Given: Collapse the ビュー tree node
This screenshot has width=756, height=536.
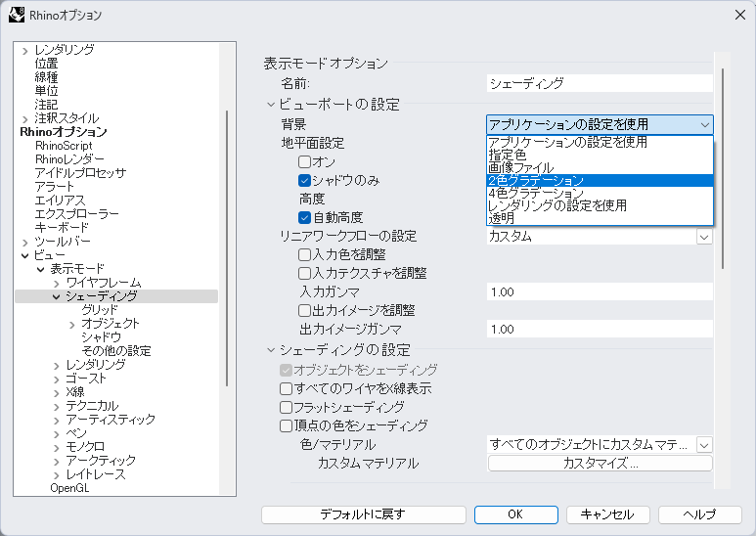Looking at the screenshot, I should [x=25, y=255].
